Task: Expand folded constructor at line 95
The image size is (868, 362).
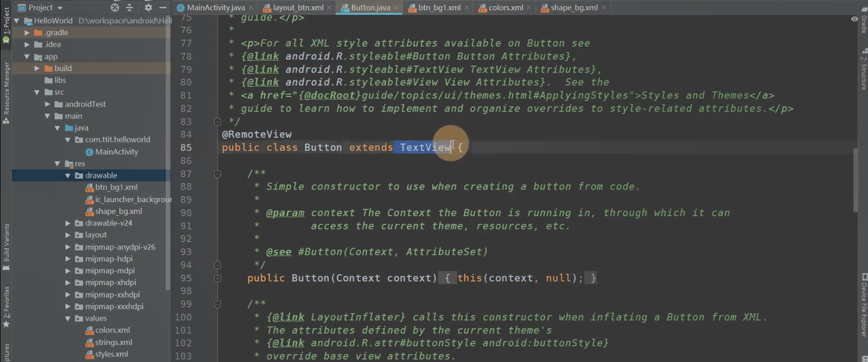Action: pos(217,278)
